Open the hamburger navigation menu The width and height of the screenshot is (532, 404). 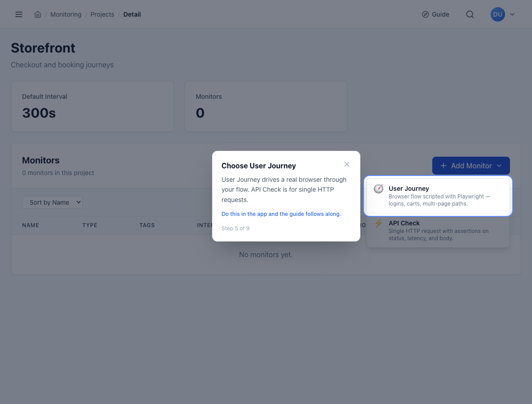pos(19,14)
